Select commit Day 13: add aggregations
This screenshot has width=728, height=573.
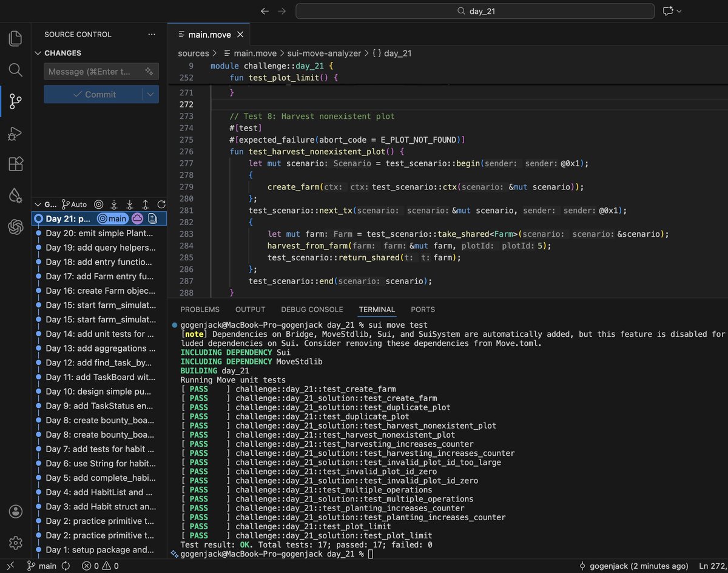pos(99,348)
